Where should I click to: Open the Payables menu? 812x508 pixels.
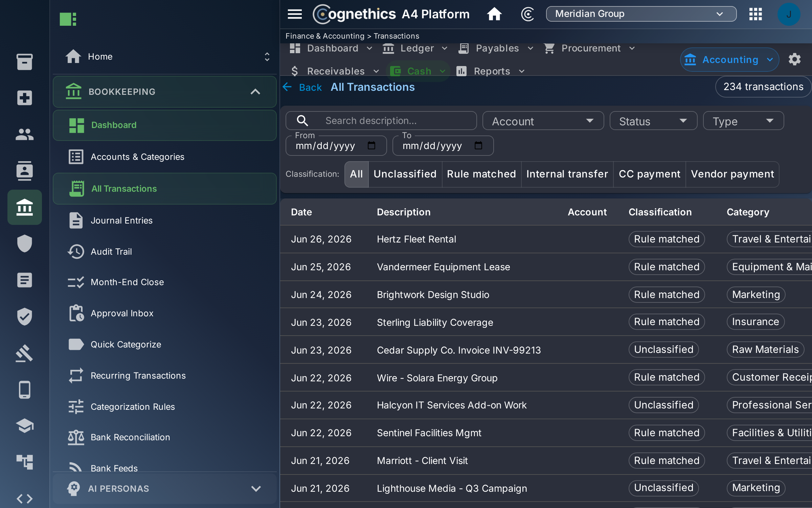[496, 48]
